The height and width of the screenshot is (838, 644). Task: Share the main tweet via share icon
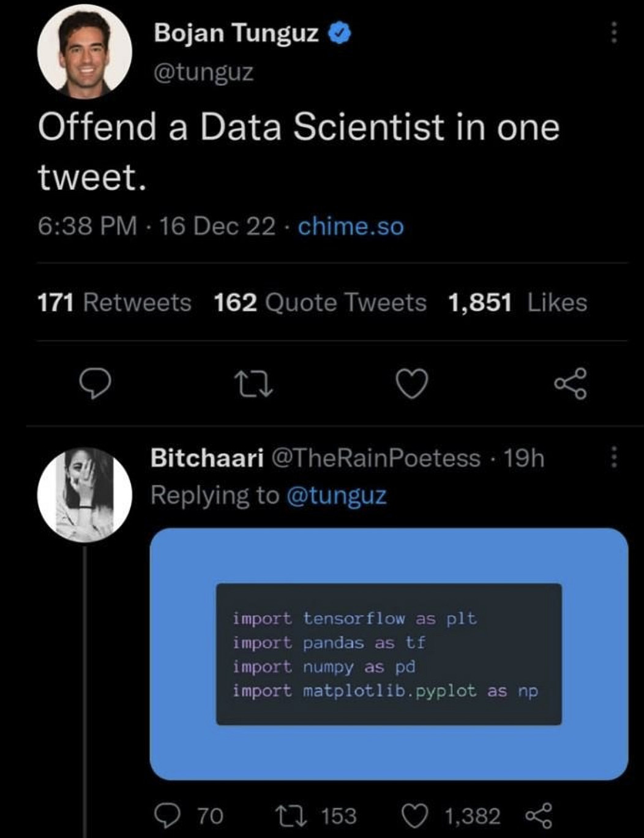pyautogui.click(x=571, y=384)
